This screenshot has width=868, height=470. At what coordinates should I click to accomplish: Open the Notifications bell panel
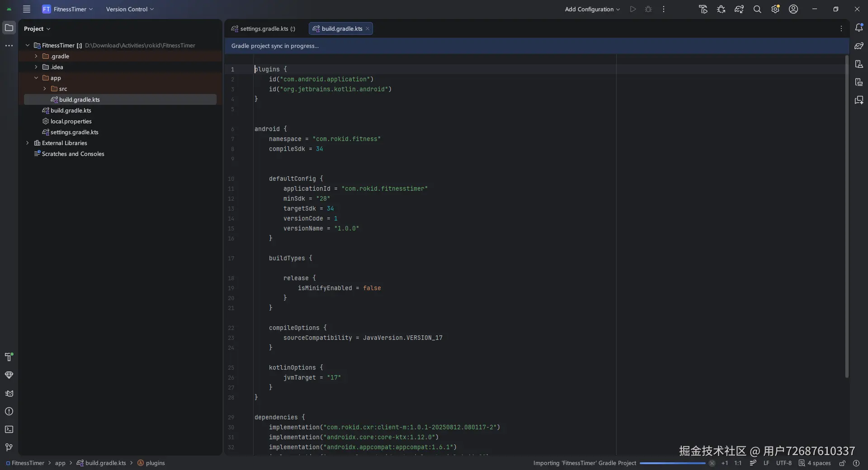click(x=859, y=28)
